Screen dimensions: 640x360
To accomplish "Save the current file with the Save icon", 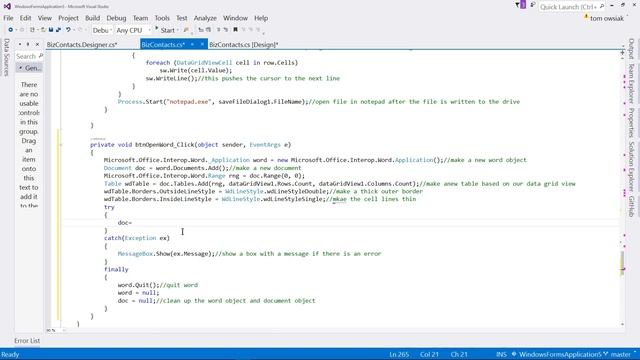I will coord(51,30).
